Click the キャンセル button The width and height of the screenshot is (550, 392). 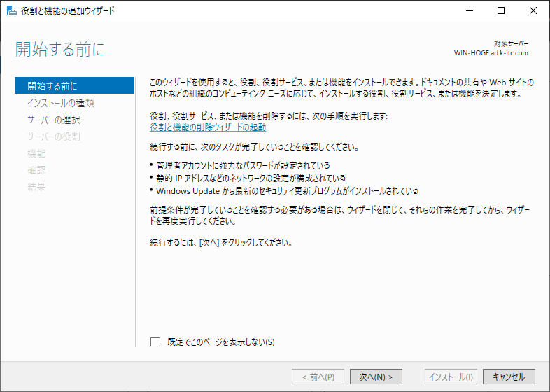point(509,377)
